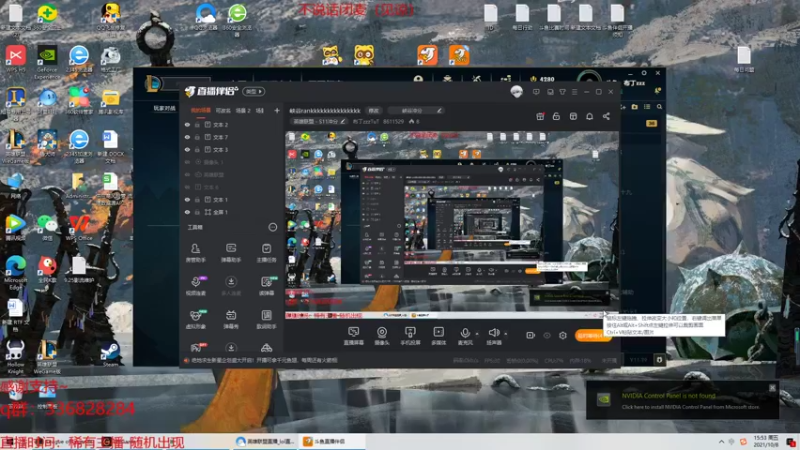Screen dimensions: 800x450
Task: Add a camera source from the bottom toolbar
Action: [x=382, y=336]
